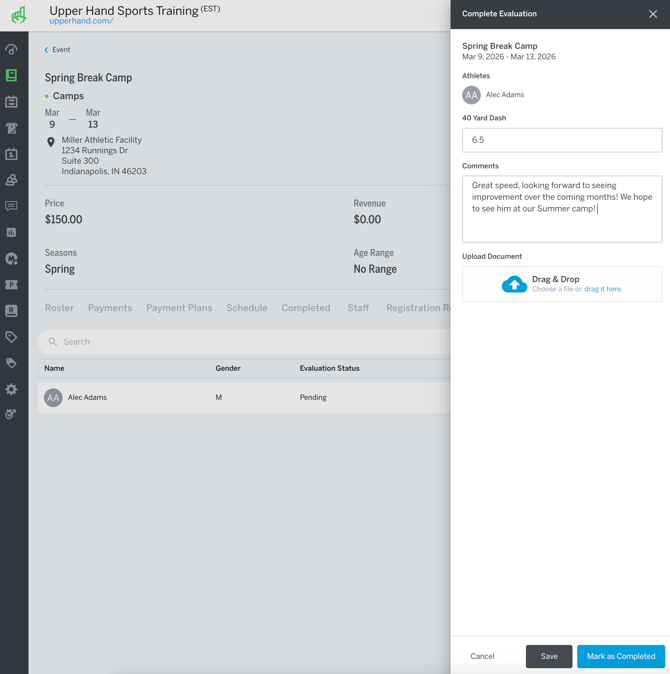Open the bar chart reports icon

[11, 232]
